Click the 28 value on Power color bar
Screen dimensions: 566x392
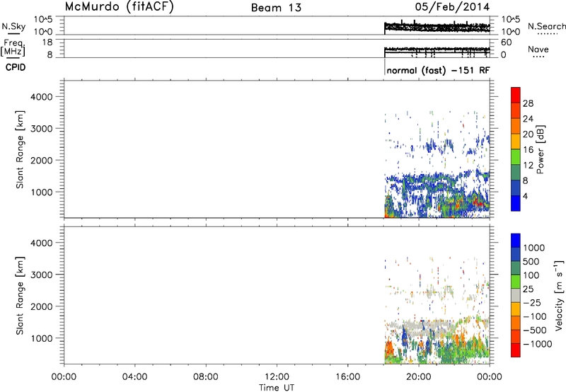528,103
